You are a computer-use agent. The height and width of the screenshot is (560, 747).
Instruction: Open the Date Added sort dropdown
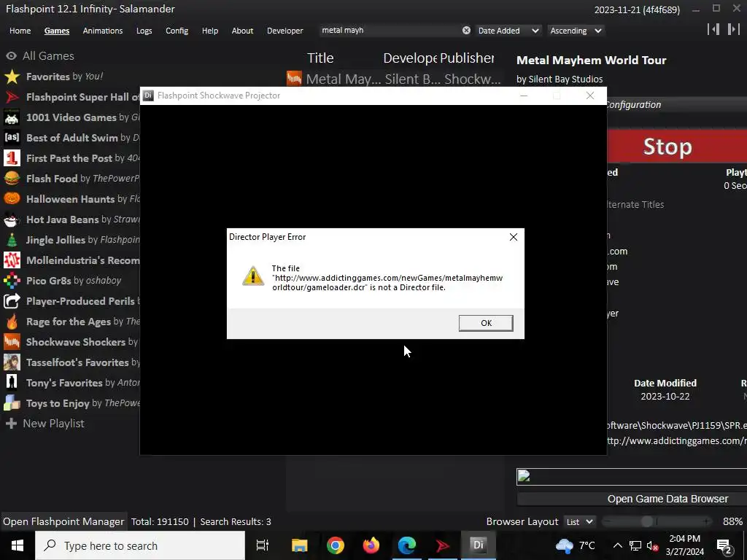point(508,31)
